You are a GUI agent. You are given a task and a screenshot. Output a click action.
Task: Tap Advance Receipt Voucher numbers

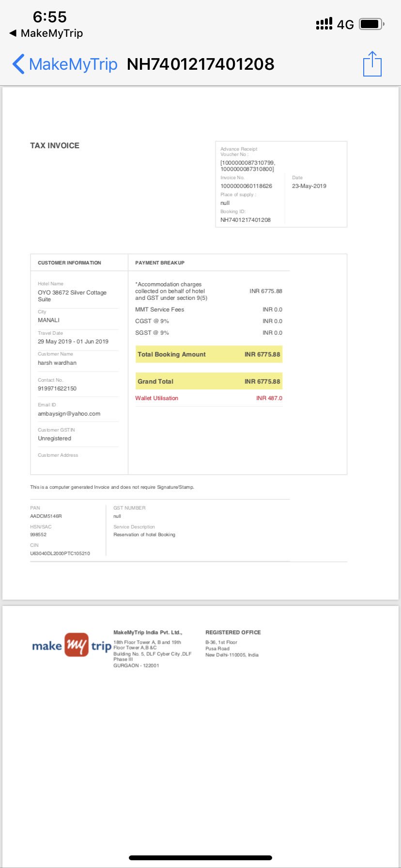coord(247,166)
